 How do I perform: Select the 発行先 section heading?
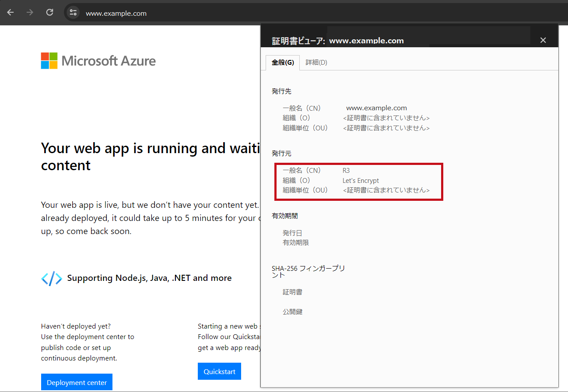(281, 91)
